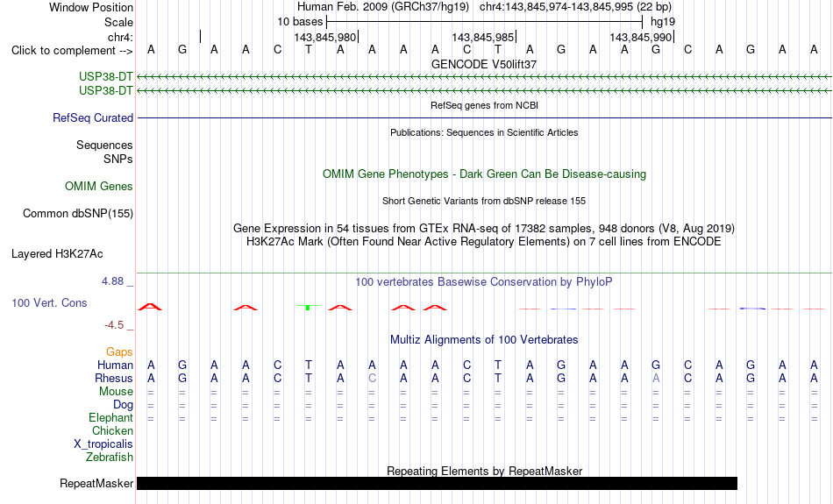Select the Elephant alignment row label
This screenshot has width=833, height=504.
click(110, 418)
